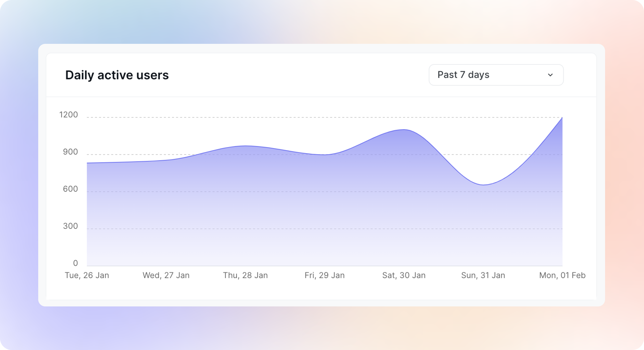Viewport: 644px width, 350px height.
Task: Click the Tue, 26 Jan axis label
Action: [x=87, y=275]
